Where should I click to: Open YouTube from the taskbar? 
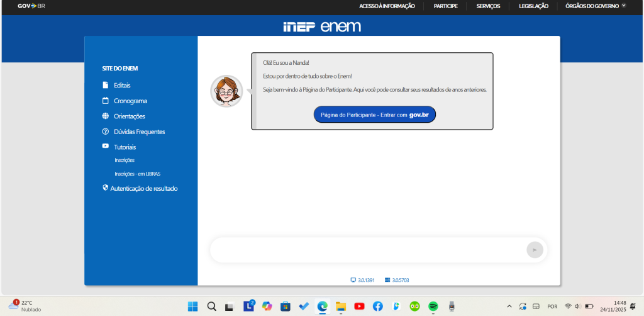359,307
